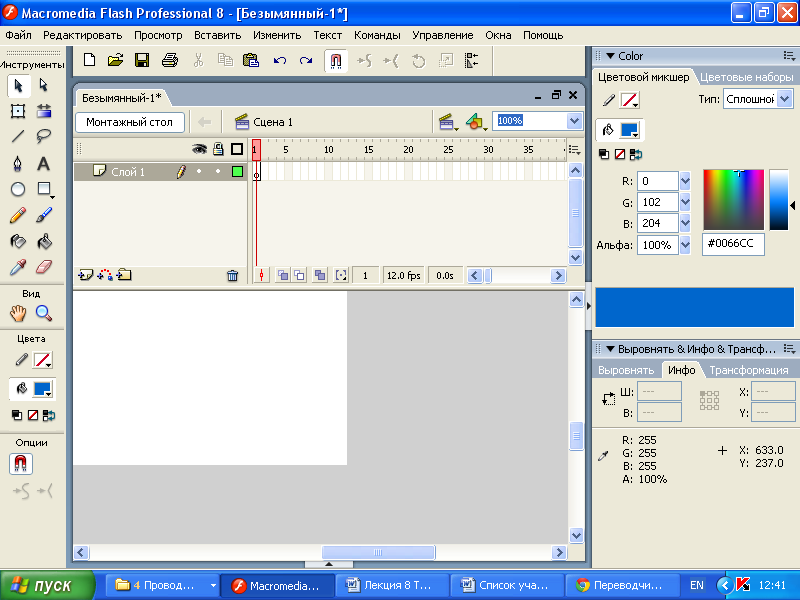Delete layer with the trash icon
Image resolution: width=800 pixels, height=600 pixels.
pos(232,276)
